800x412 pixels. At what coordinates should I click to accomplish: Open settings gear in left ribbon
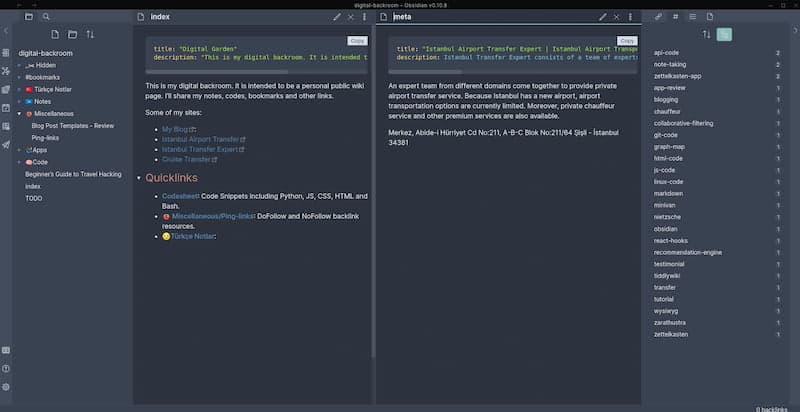tap(6, 387)
